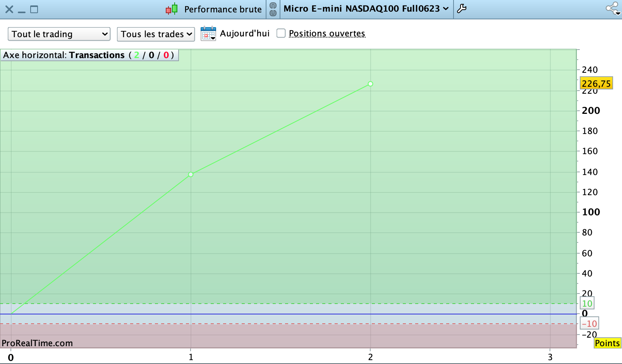622x364 pixels.
Task: Click the 240 value on the vertical axis
Action: 590,70
